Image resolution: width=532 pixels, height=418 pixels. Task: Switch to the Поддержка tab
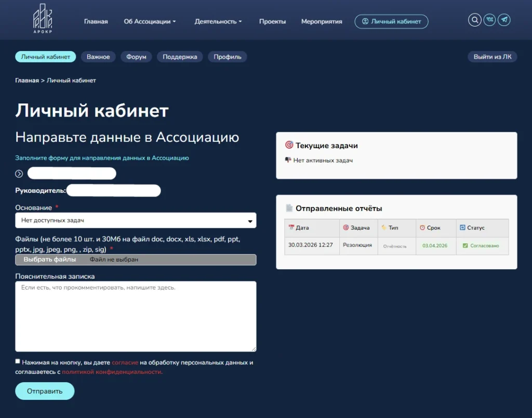pyautogui.click(x=180, y=57)
